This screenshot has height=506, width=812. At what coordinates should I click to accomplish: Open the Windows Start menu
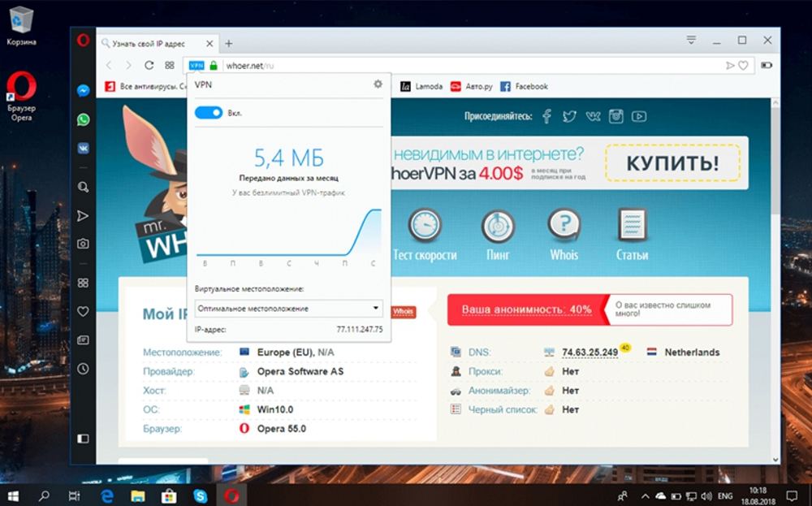point(14,496)
